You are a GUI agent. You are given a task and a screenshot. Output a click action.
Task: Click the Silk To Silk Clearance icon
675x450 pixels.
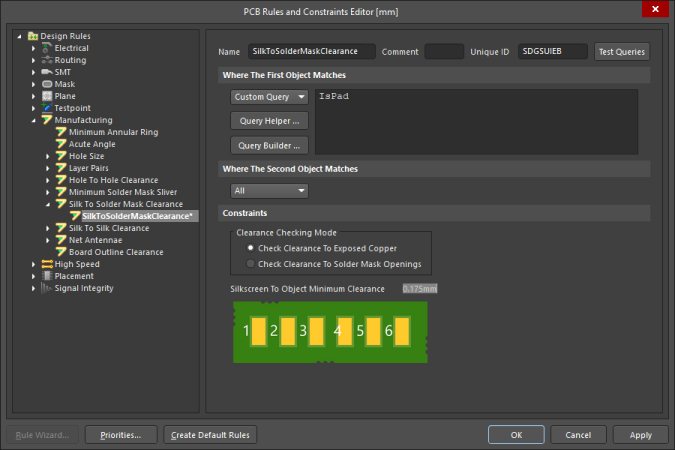click(x=61, y=228)
